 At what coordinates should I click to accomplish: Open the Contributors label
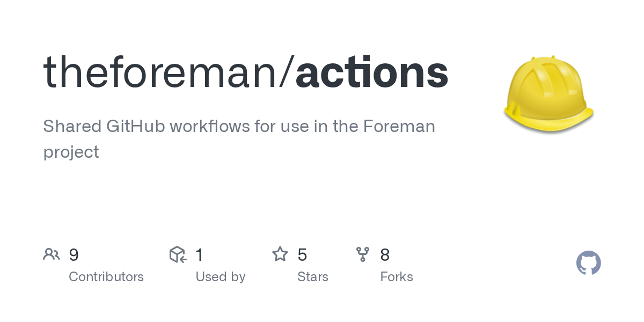click(106, 277)
